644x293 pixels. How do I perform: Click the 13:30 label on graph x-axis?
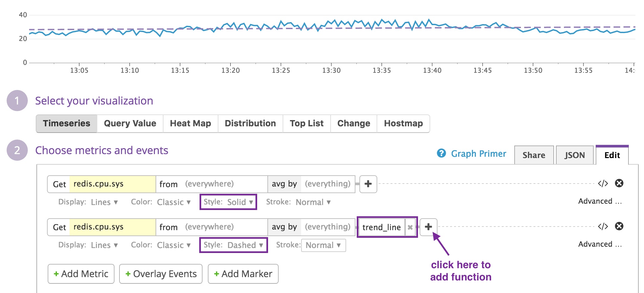click(331, 70)
